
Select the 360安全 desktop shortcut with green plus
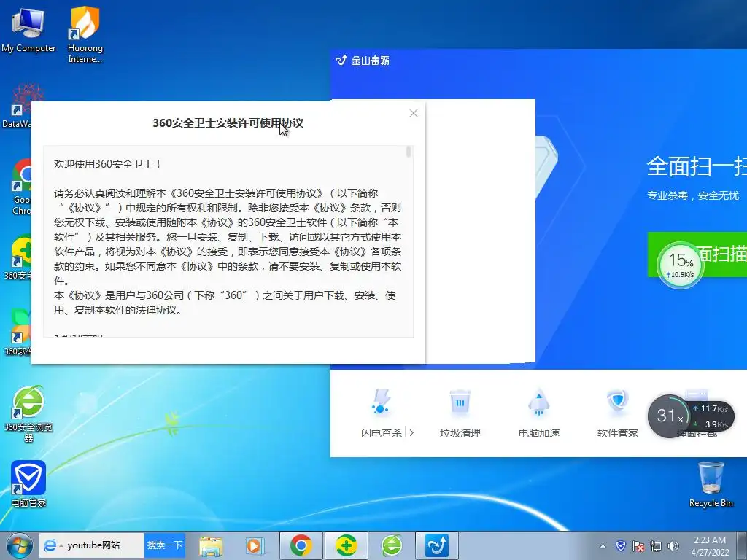pos(18,258)
